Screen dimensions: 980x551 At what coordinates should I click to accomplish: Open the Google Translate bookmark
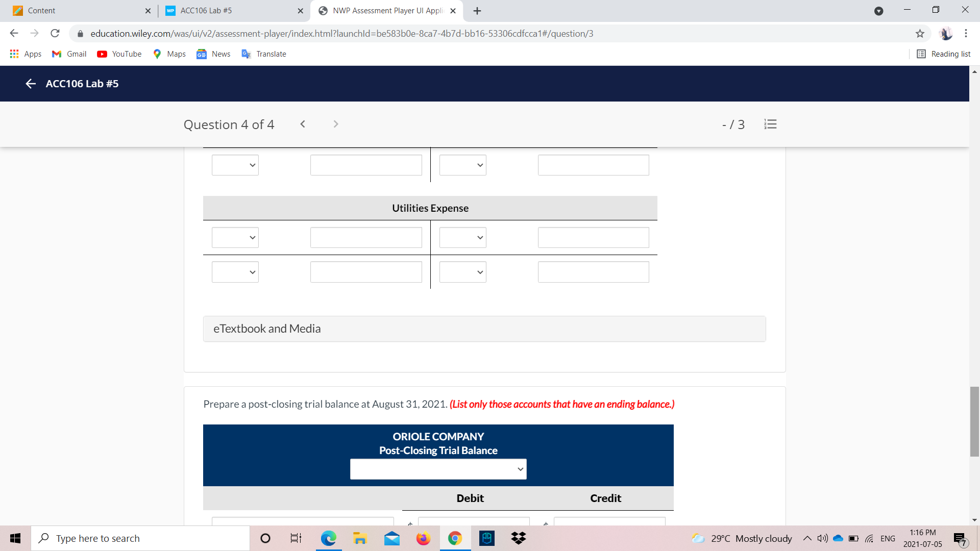[x=247, y=54]
